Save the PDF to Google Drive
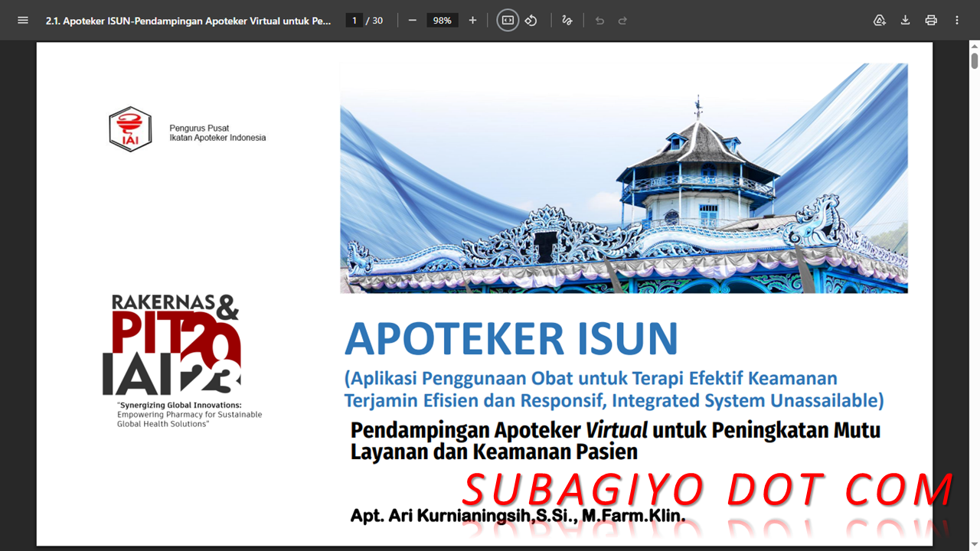The image size is (980, 551). tap(880, 21)
